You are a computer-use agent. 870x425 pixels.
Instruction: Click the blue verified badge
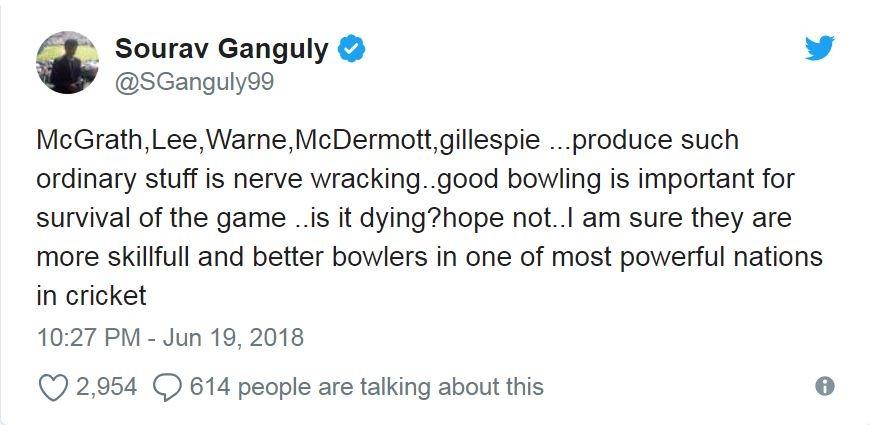tap(351, 49)
